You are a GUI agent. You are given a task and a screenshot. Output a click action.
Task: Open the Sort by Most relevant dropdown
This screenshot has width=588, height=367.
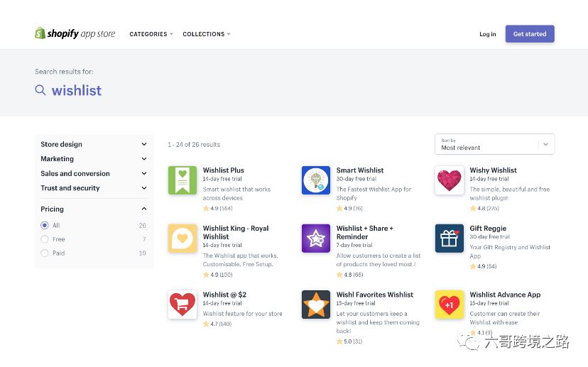click(494, 144)
